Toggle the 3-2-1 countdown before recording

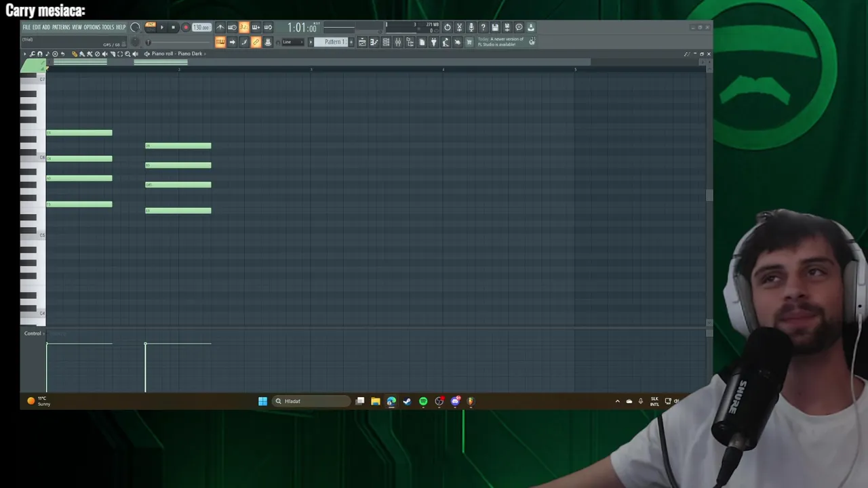coord(244,27)
